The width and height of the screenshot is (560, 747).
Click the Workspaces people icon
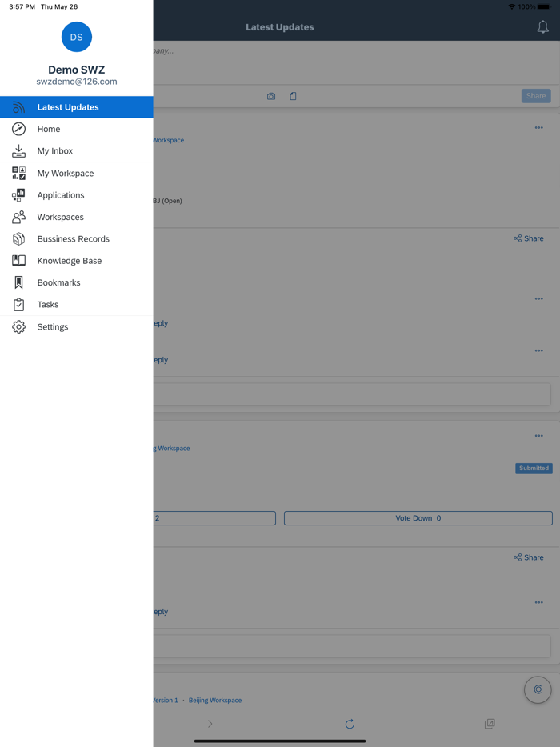tap(18, 217)
